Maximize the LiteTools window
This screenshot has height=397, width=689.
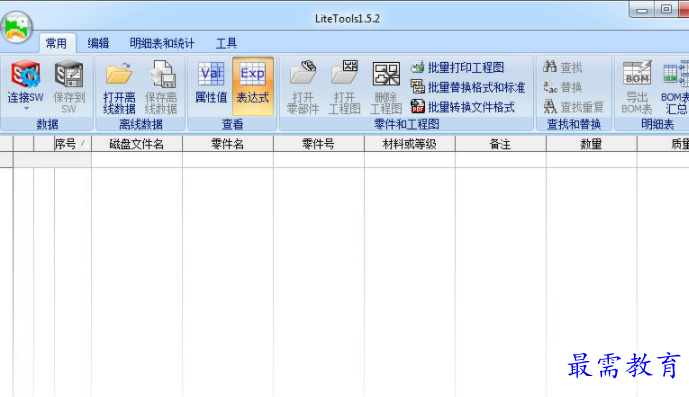(x=666, y=10)
